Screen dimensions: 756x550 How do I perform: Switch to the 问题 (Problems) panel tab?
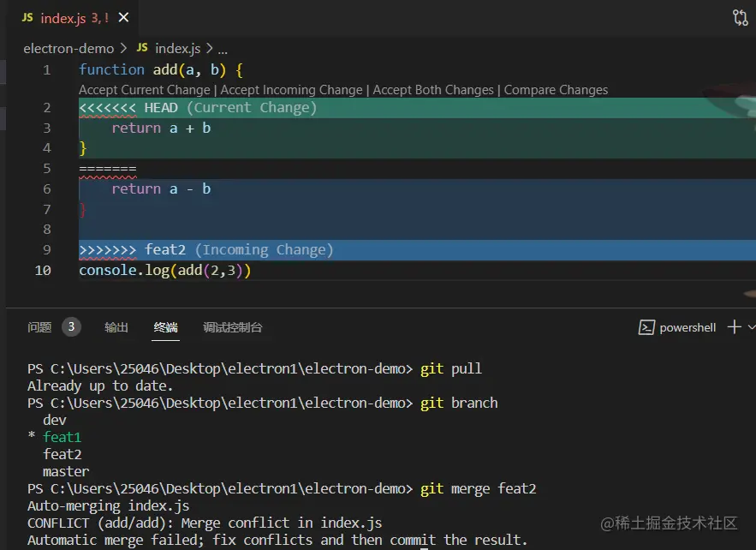click(x=39, y=327)
